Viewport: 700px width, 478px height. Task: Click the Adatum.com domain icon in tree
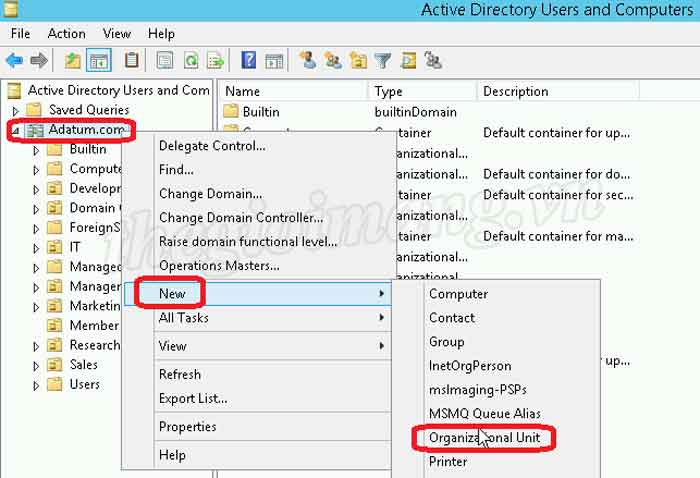[34, 130]
